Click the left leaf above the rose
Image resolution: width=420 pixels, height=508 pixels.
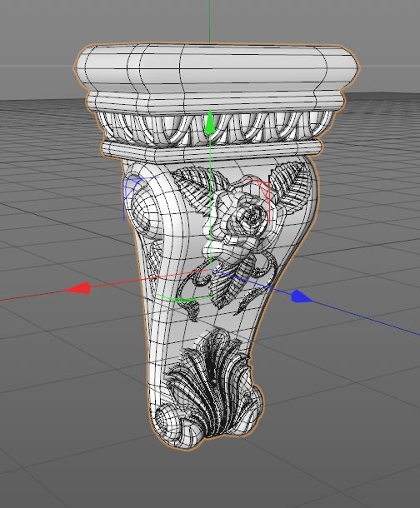click(x=194, y=188)
